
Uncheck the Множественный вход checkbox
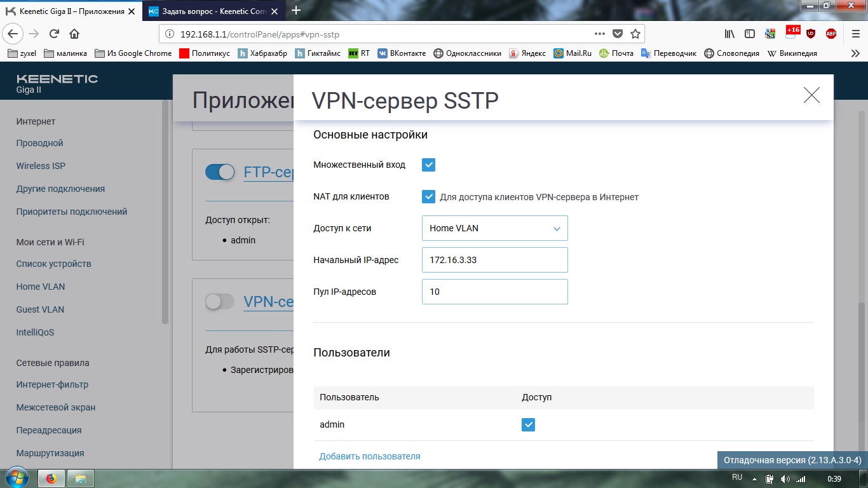point(428,165)
